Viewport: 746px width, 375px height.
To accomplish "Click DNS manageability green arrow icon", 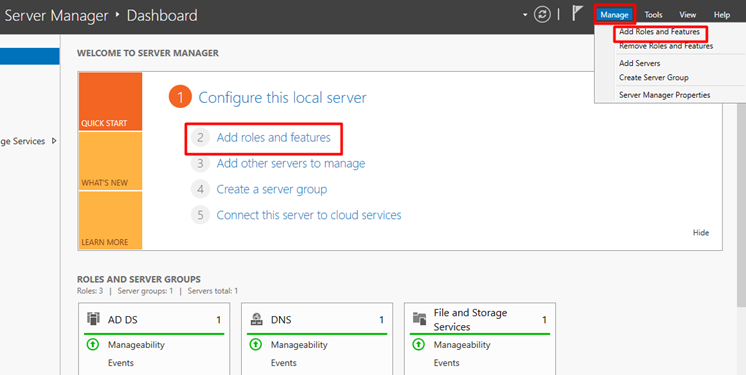I will pos(255,344).
